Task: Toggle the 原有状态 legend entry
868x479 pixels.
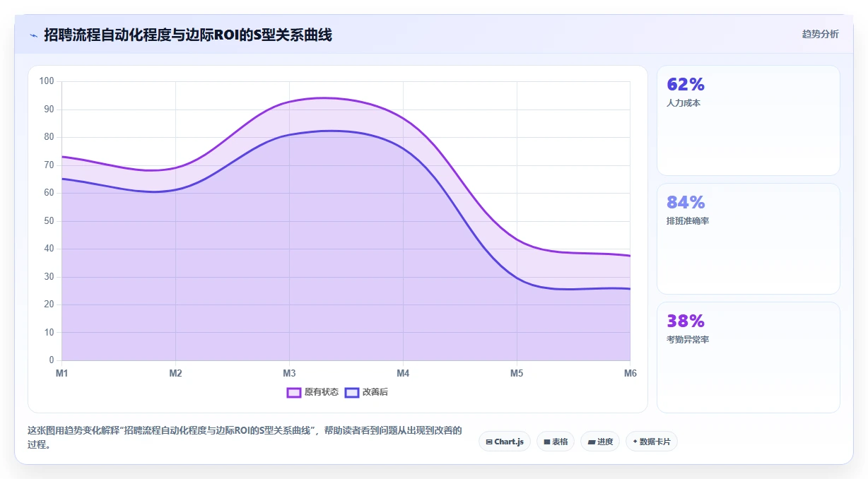Action: coord(312,392)
